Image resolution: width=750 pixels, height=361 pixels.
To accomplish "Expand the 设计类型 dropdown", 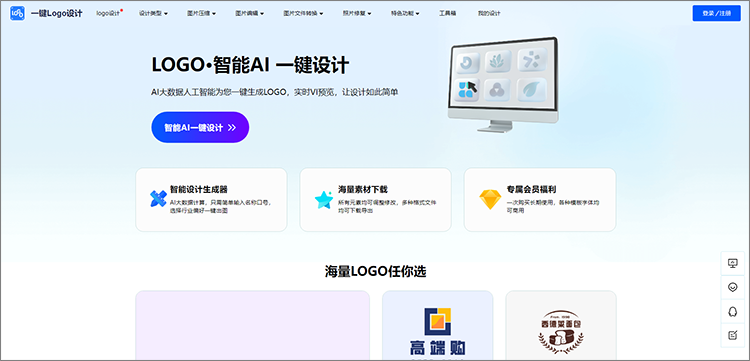I will click(x=153, y=13).
